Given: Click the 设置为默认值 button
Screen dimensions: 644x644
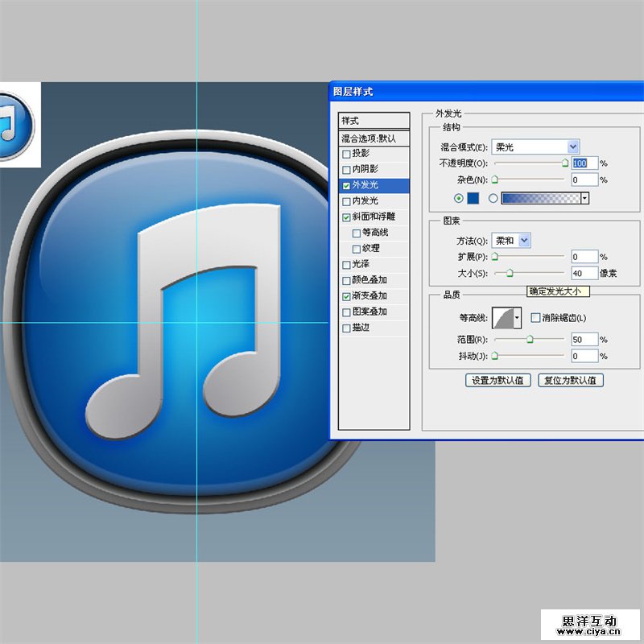Looking at the screenshot, I should point(497,380).
